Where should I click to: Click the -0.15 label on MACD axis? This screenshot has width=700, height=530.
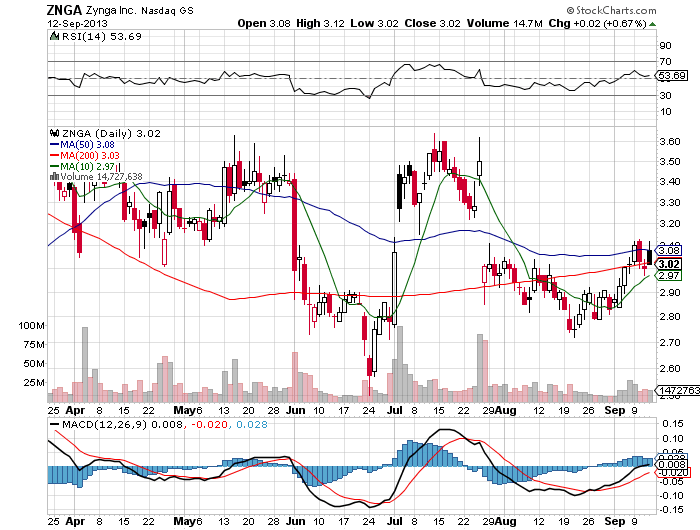tap(671, 510)
